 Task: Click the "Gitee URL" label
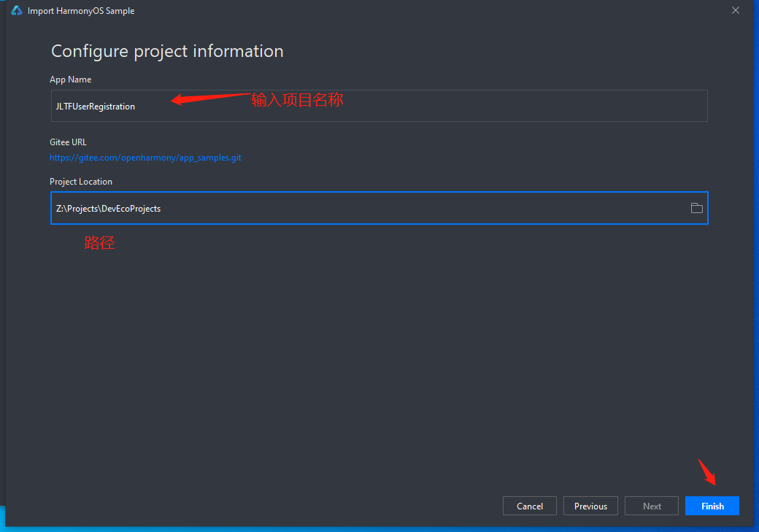pos(68,142)
